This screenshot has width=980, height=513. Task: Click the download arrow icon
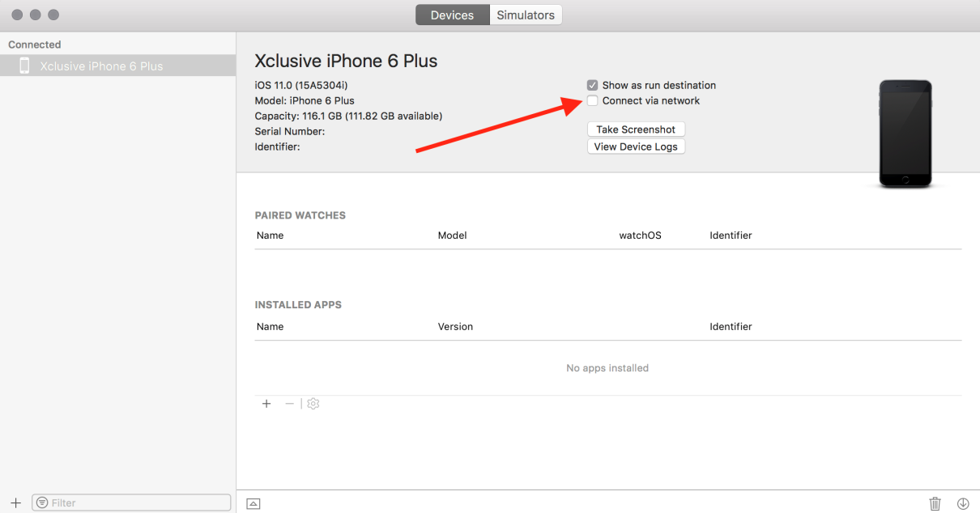pos(963,503)
